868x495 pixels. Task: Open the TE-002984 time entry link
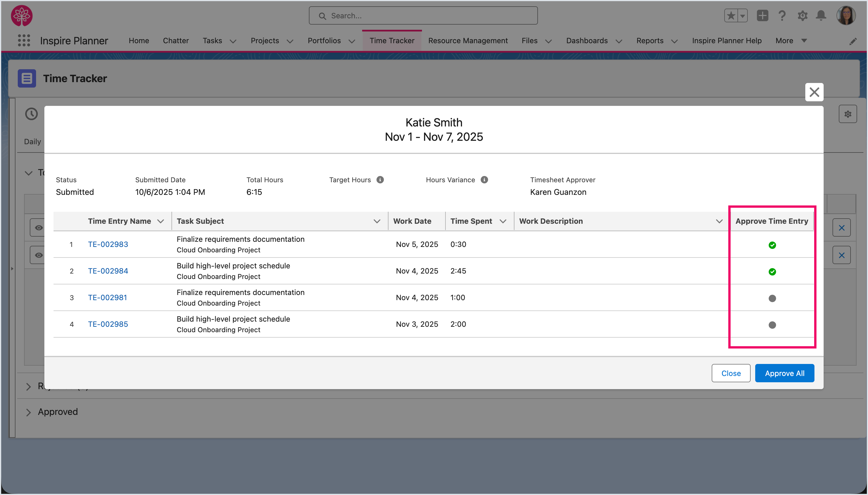click(108, 271)
